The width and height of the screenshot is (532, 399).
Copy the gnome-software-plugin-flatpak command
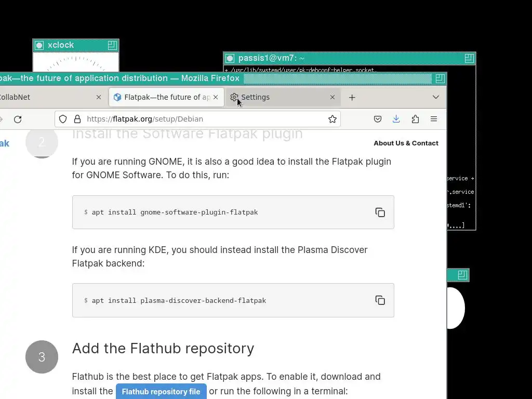380,212
